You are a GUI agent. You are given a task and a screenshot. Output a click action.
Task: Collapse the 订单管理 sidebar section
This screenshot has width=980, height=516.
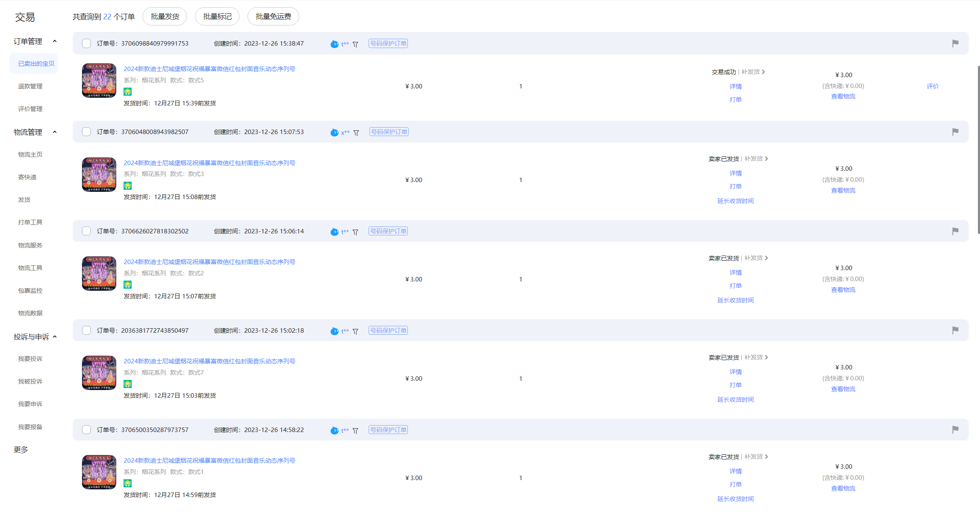pyautogui.click(x=55, y=41)
